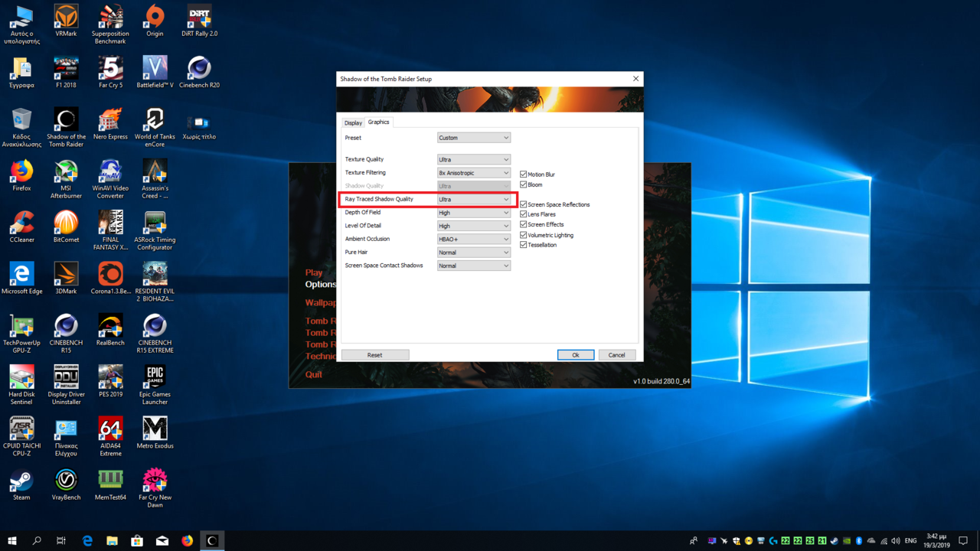
Task: Disable Screen Space Reflections checkbox
Action: pos(524,204)
